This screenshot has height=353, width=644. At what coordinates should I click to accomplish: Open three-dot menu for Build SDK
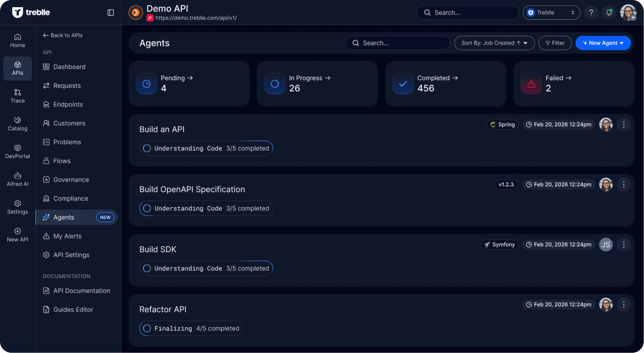[624, 244]
